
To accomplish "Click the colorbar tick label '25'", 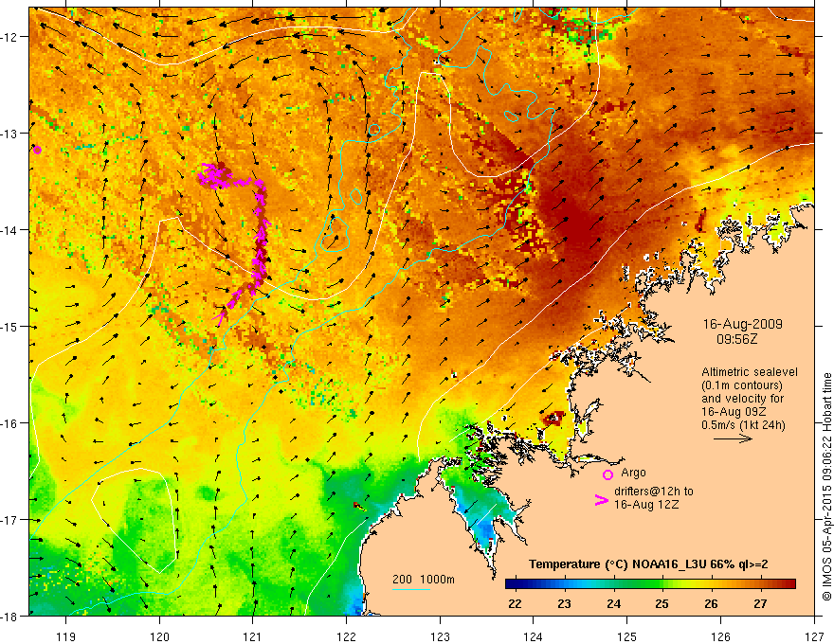I will point(662,603).
